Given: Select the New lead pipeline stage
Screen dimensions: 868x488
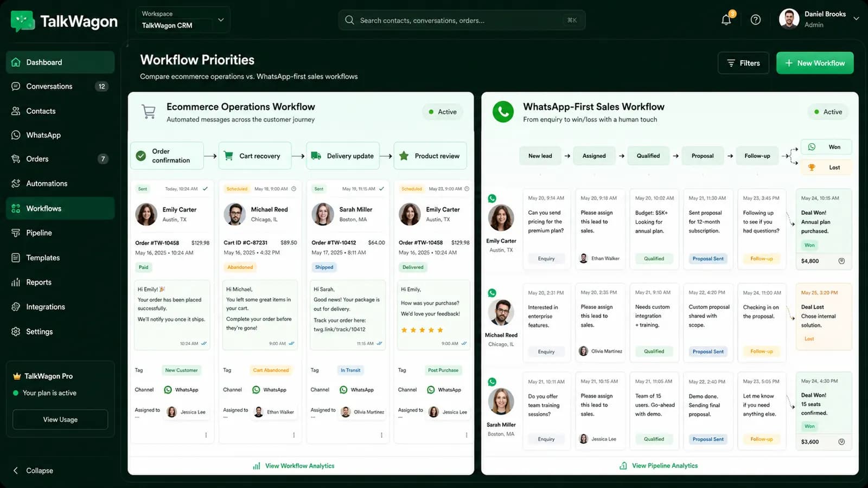Looking at the screenshot, I should tap(540, 156).
